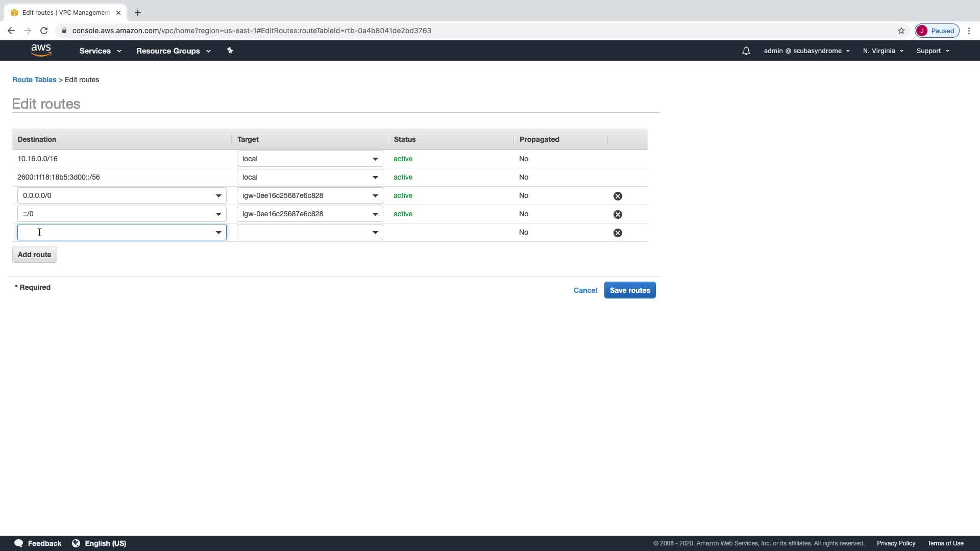Bookmark this page with star icon

tap(901, 31)
